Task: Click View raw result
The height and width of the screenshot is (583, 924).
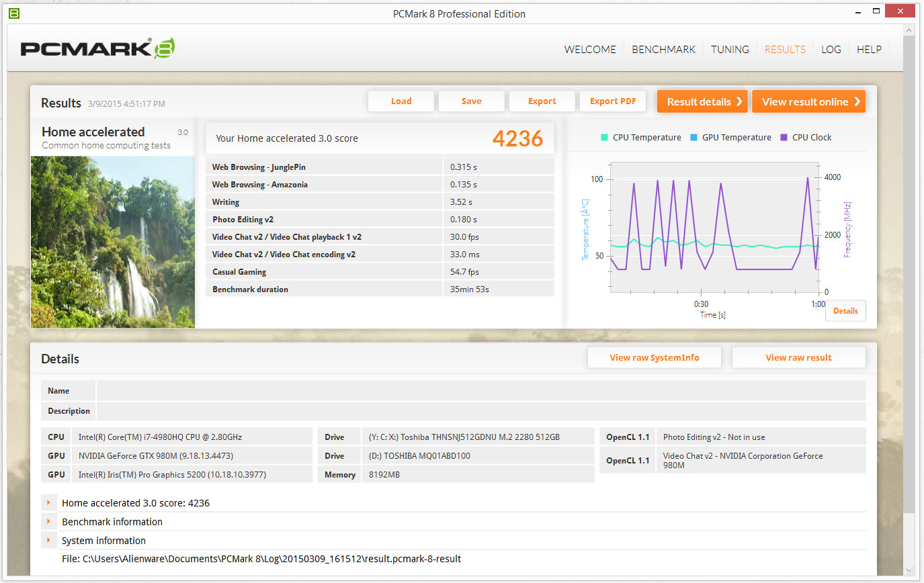Action: click(x=799, y=357)
